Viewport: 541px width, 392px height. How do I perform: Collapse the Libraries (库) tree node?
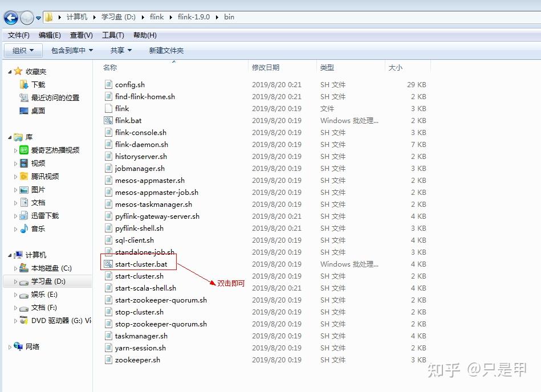(x=10, y=137)
